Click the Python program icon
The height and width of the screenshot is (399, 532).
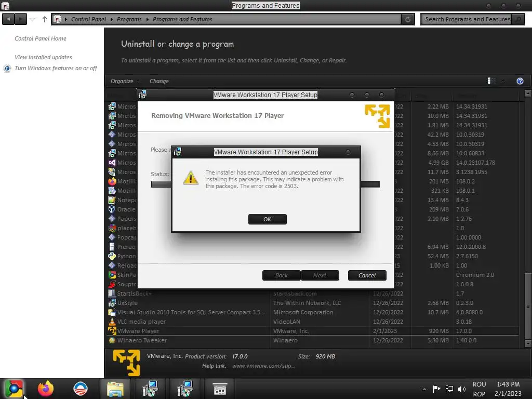point(112,256)
